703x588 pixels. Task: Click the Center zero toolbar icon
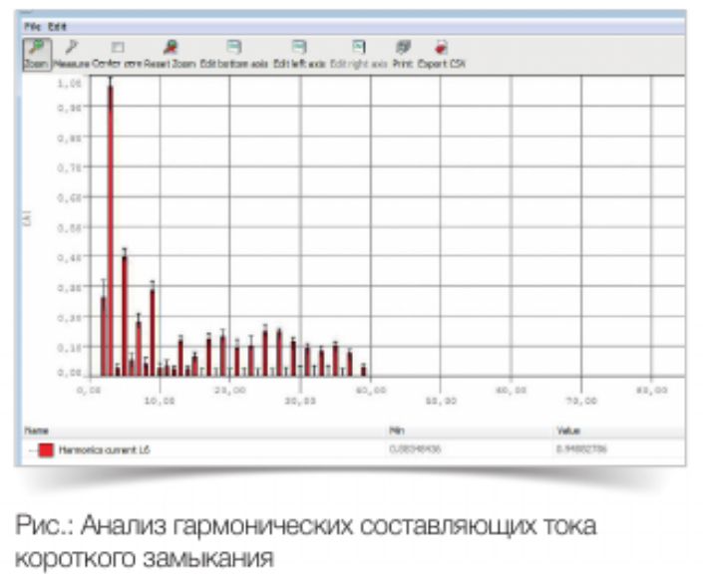117,53
